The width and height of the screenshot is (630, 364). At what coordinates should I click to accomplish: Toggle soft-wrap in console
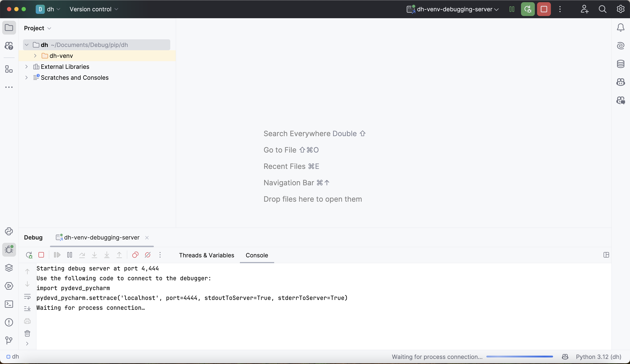27,296
